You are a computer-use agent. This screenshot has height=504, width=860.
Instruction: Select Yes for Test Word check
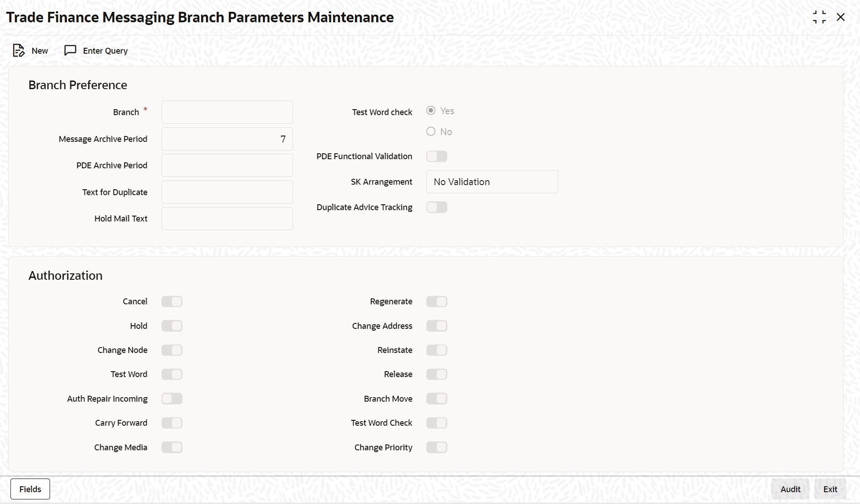[x=431, y=111]
